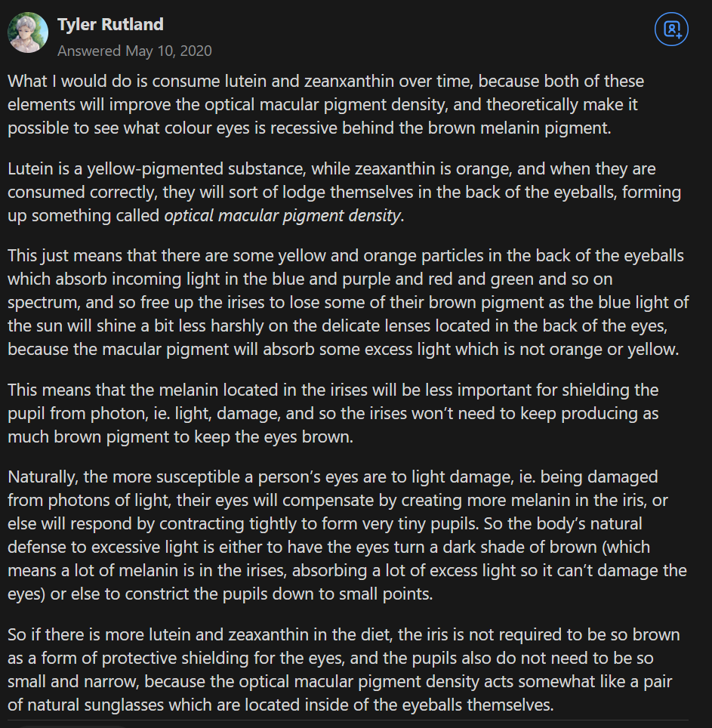This screenshot has height=728, width=712.
Task: Open Tyler Rutland's profile picture
Action: coord(28,32)
